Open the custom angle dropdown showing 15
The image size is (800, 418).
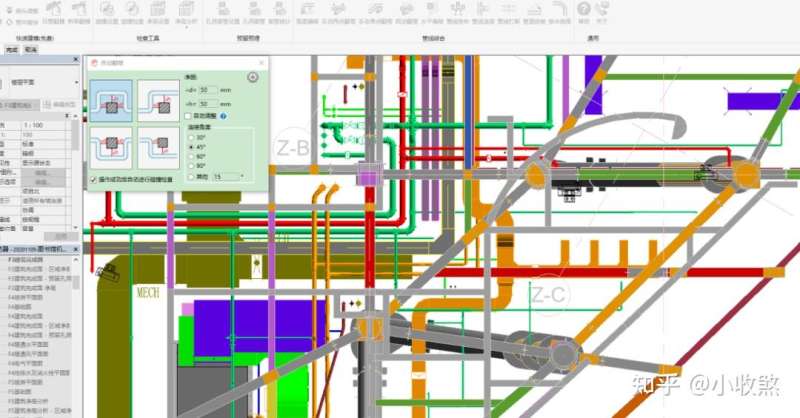click(x=228, y=176)
